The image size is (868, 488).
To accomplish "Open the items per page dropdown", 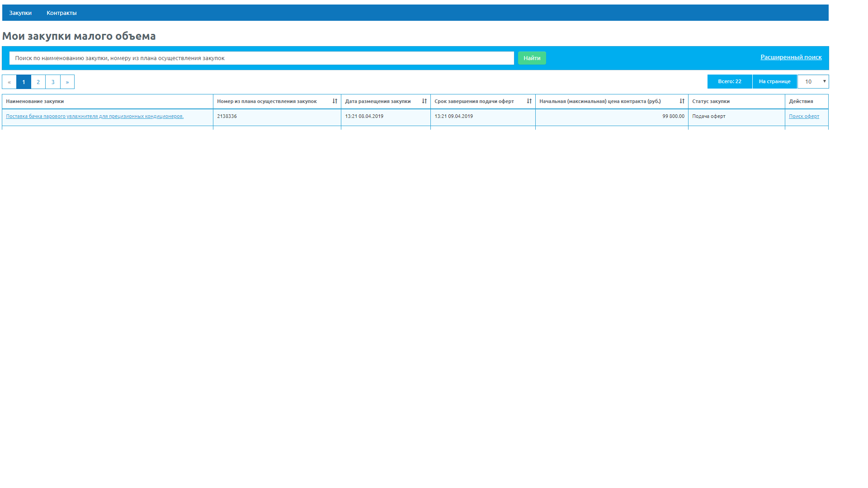I will (x=813, y=82).
